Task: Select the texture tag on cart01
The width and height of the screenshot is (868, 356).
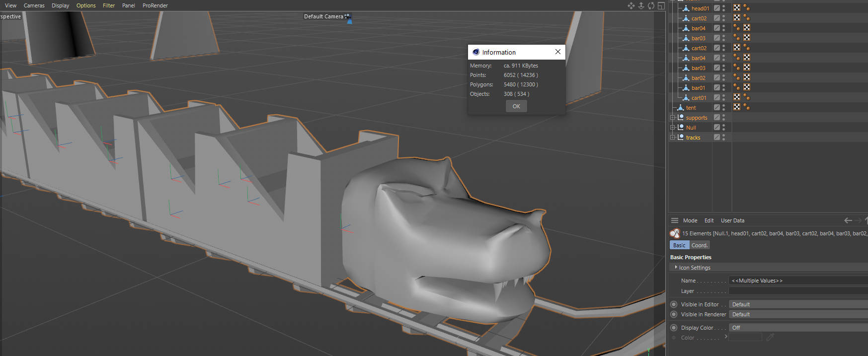Action: coord(737,97)
